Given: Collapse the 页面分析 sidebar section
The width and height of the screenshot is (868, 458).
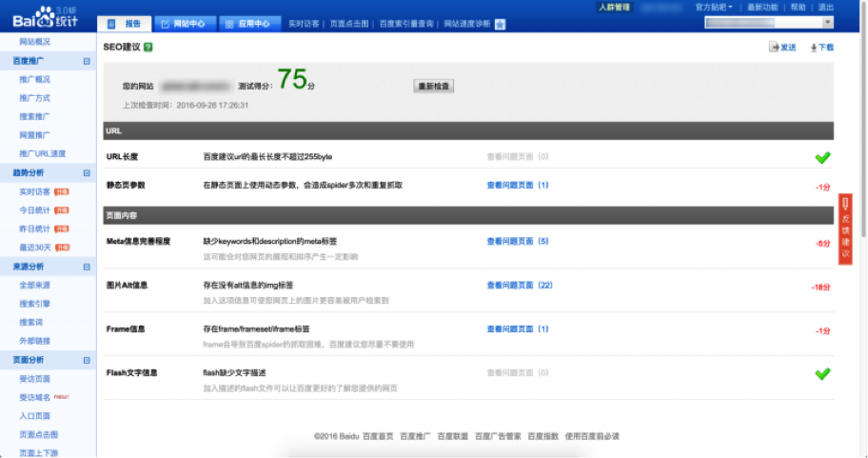Looking at the screenshot, I should point(87,360).
